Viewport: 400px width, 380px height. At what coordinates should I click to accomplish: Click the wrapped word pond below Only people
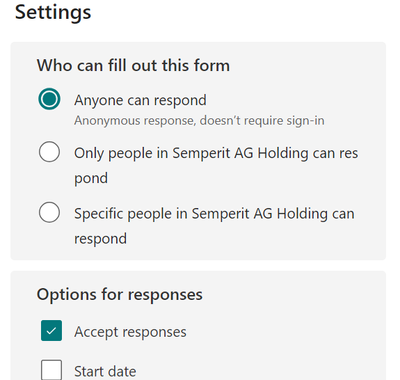[x=91, y=179]
